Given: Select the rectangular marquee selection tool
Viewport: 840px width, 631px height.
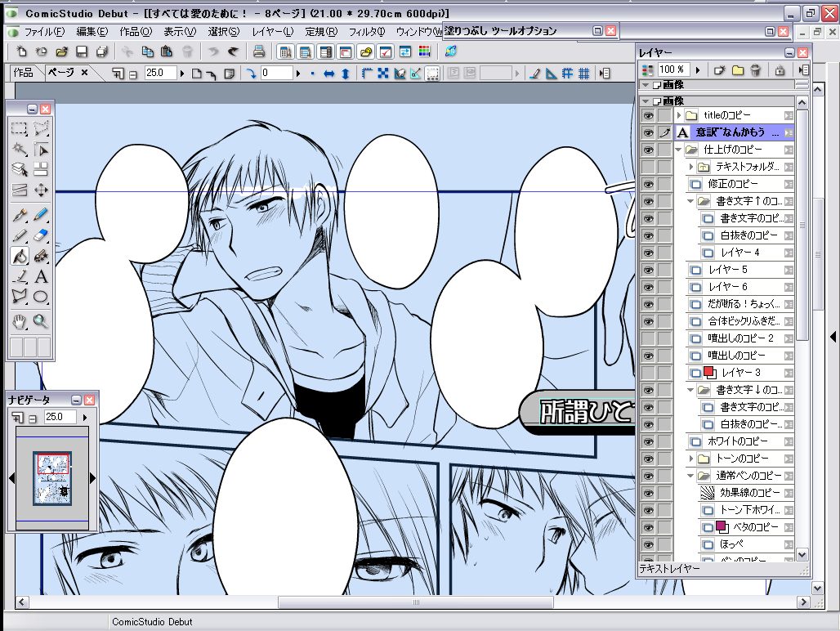Looking at the screenshot, I should [x=20, y=128].
